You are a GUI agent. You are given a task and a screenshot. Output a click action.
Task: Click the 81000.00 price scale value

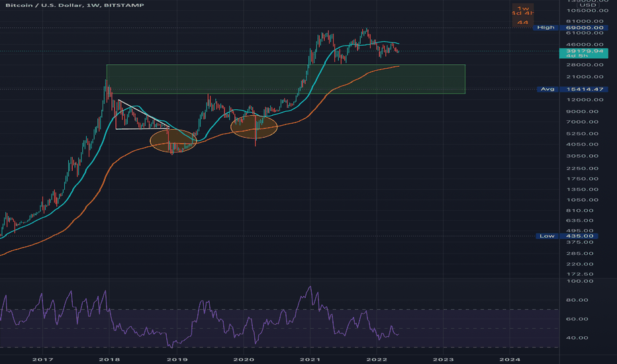585,21
